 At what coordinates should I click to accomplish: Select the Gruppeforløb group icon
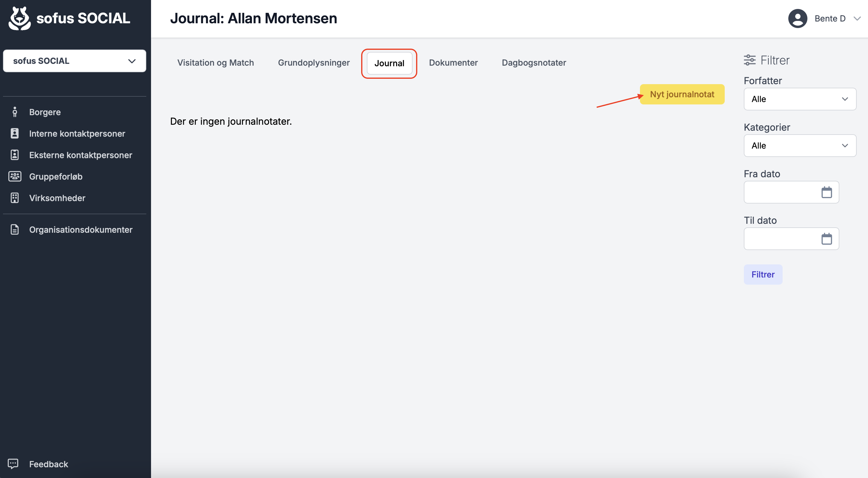pyautogui.click(x=15, y=176)
